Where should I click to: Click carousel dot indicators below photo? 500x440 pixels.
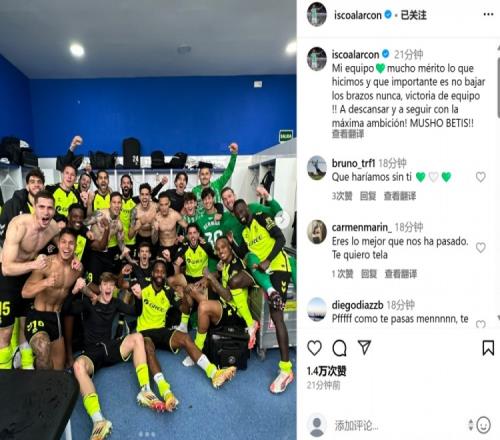[x=147, y=434]
